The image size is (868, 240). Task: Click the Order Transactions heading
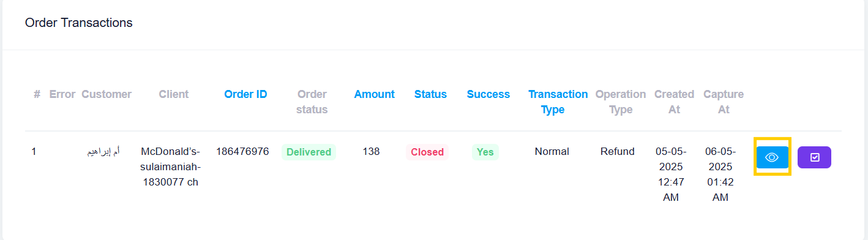coord(78,23)
